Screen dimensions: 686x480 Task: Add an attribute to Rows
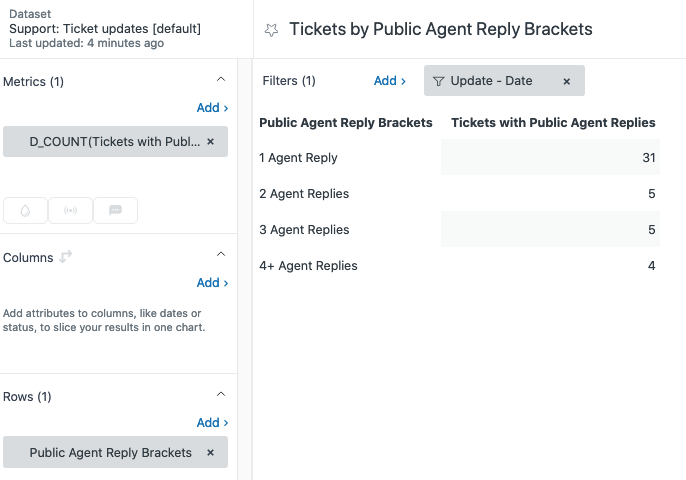coord(212,423)
